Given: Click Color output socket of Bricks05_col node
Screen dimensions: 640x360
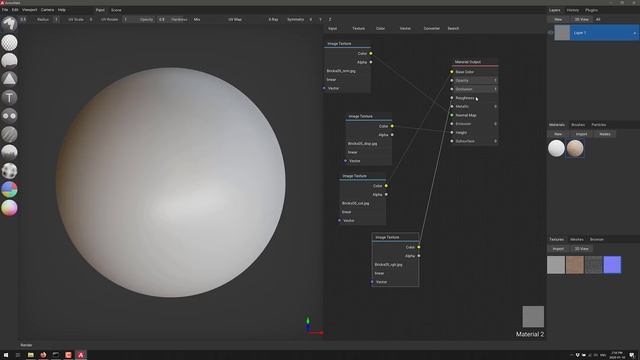Looking at the screenshot, I should click(386, 186).
